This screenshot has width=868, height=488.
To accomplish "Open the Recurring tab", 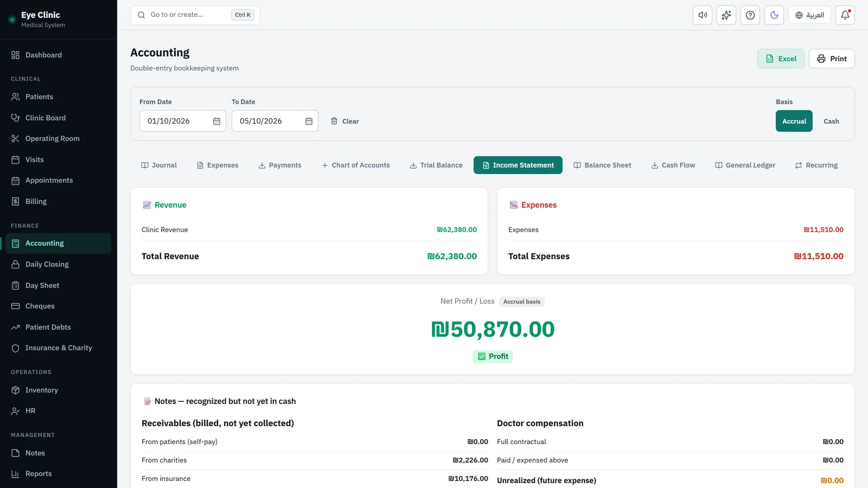I will [816, 165].
